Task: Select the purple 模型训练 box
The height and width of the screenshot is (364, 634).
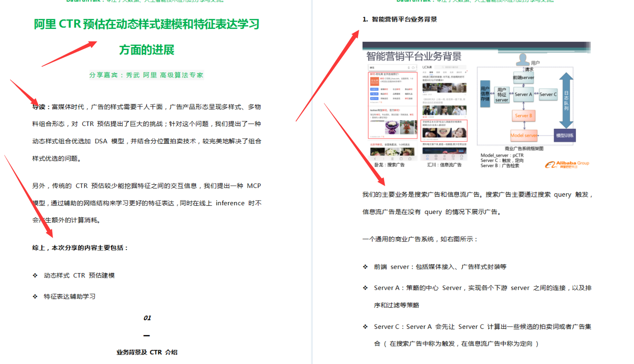Action: click(x=565, y=136)
